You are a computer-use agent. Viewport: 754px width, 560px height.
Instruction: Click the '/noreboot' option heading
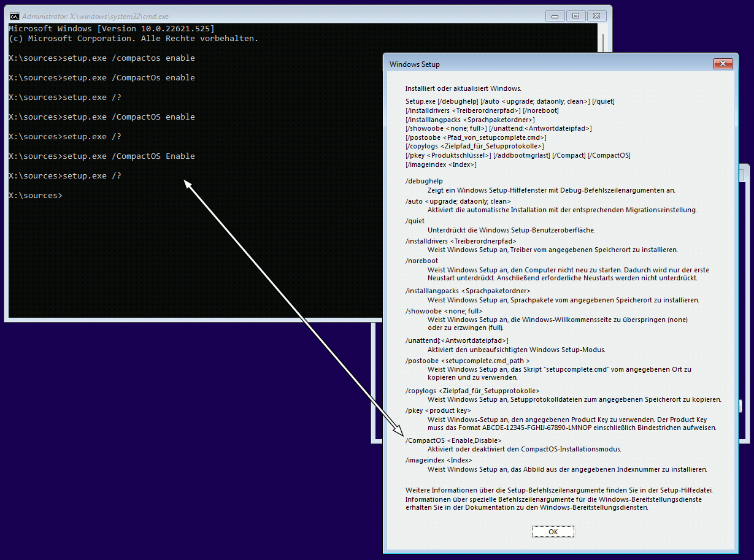421,261
